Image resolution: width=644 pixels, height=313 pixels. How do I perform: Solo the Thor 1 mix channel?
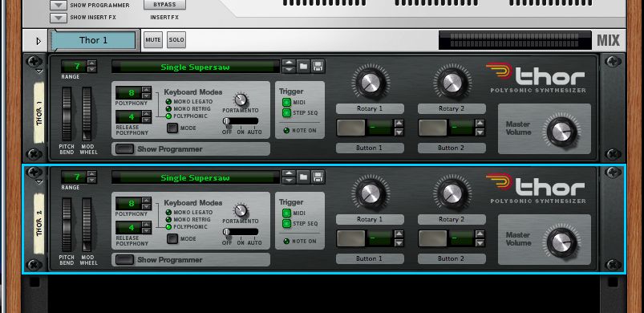pyautogui.click(x=176, y=40)
